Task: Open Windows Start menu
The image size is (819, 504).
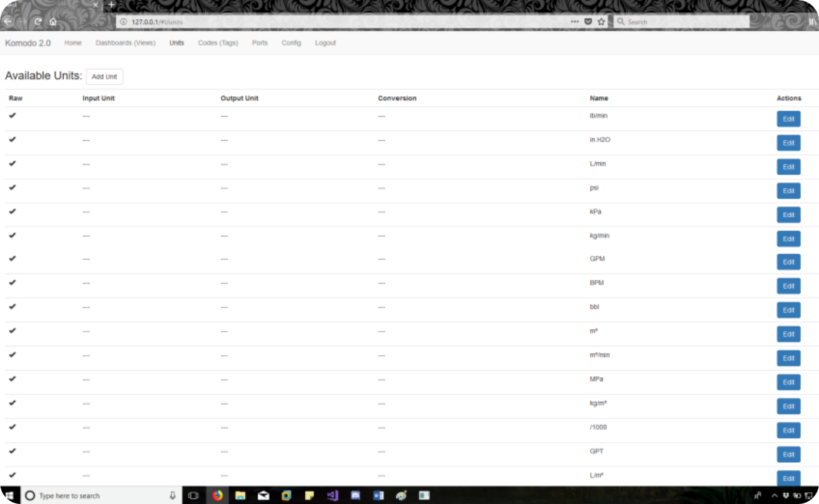Action: (10, 495)
